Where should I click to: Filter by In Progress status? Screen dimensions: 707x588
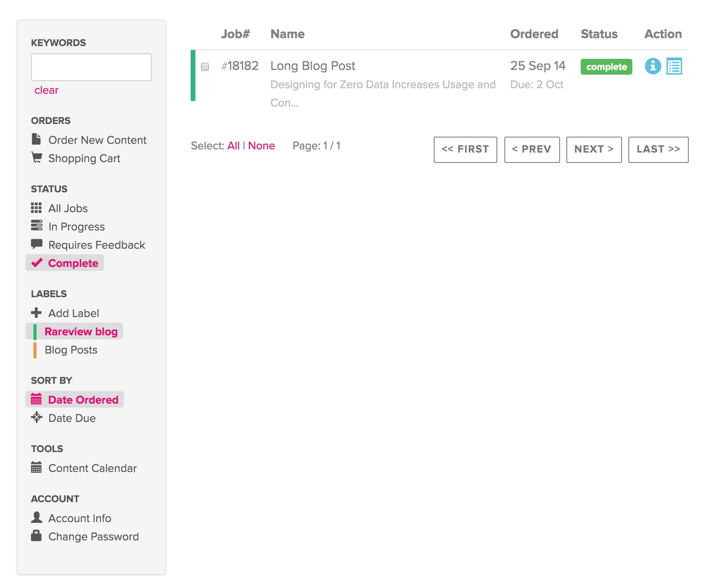(x=77, y=226)
